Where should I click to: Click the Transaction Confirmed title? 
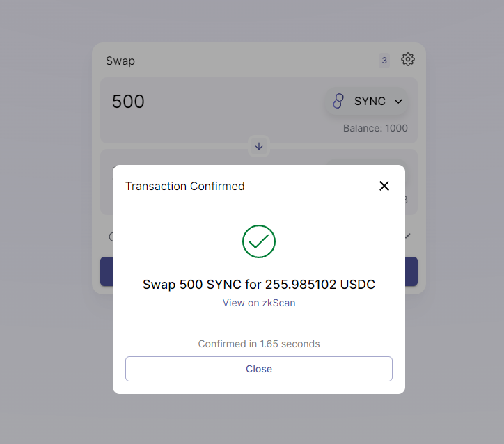coord(184,186)
